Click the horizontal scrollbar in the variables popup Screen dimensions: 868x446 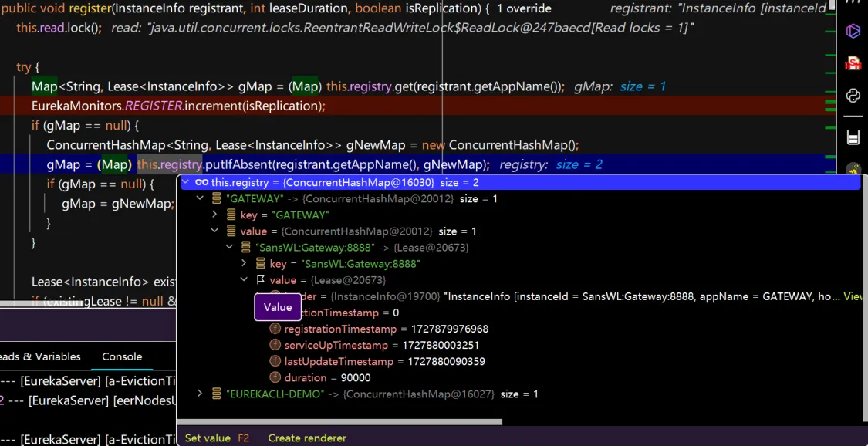339,422
